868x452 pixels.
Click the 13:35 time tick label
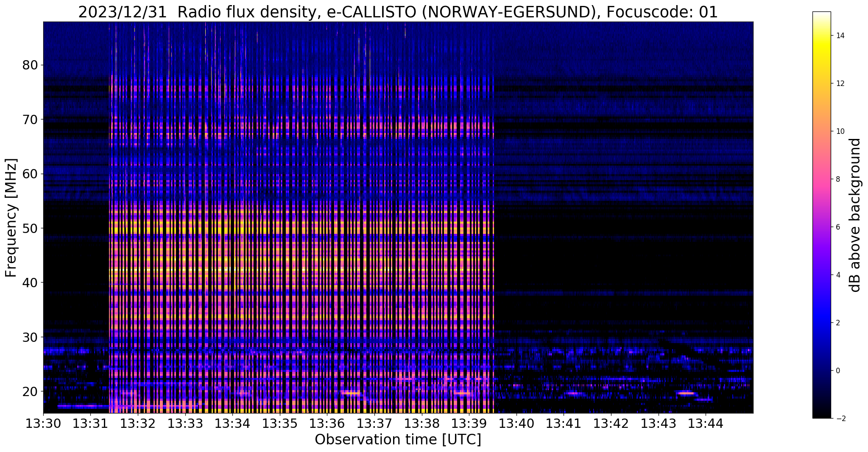pos(280,424)
